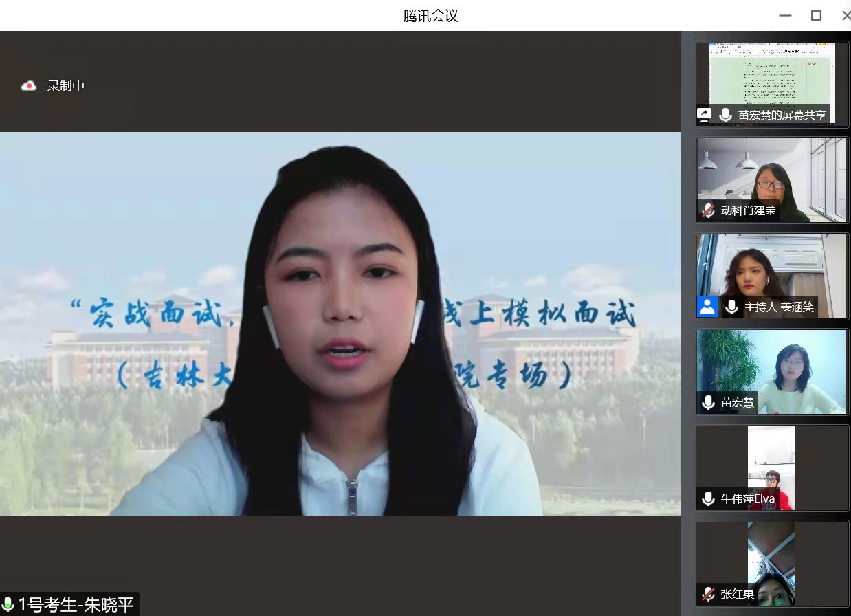The height and width of the screenshot is (616, 851).
Task: Select 牛伟萍Elva's video thumbnail
Action: tap(771, 461)
